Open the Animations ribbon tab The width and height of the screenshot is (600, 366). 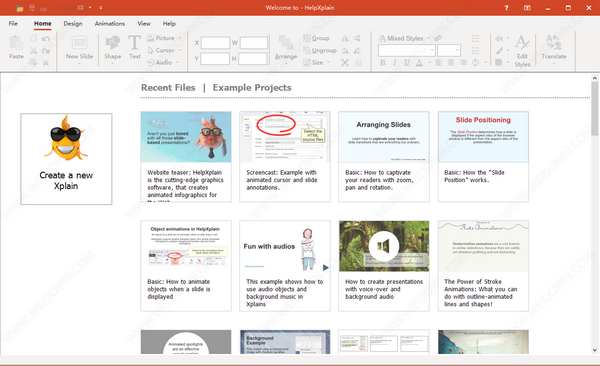pyautogui.click(x=110, y=23)
